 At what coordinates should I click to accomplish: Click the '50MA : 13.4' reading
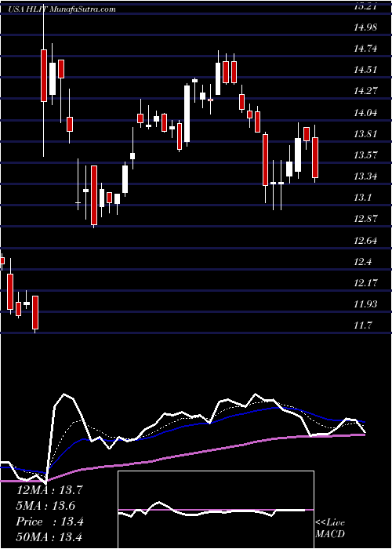coord(49,536)
